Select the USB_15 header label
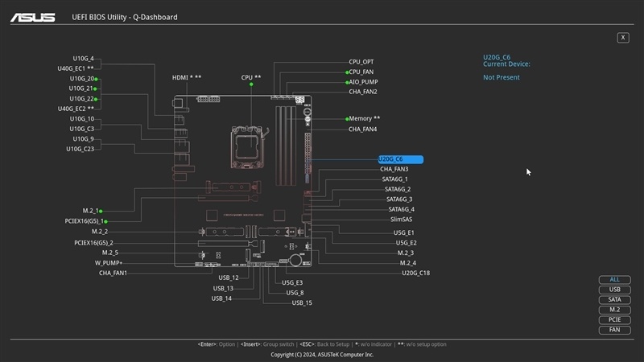Image resolution: width=644 pixels, height=362 pixels. (x=302, y=303)
